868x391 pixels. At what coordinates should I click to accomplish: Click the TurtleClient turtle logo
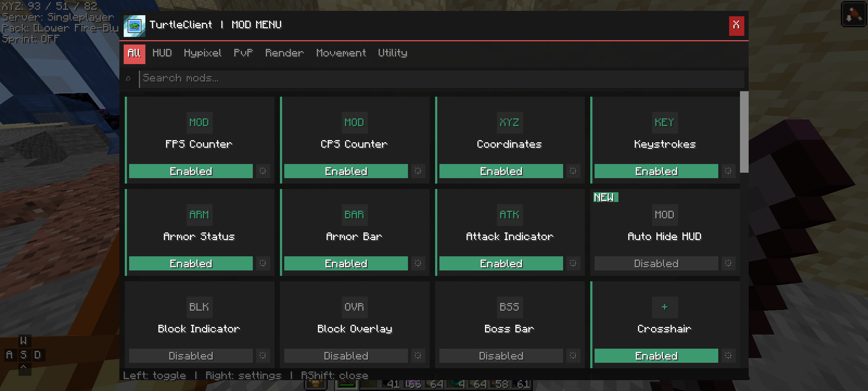coord(135,26)
